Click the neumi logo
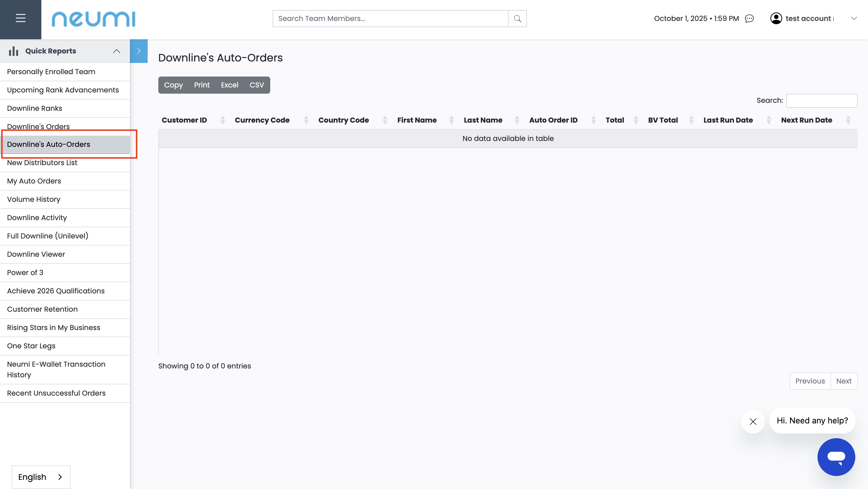Viewport: 868px width, 489px height. coord(93,19)
